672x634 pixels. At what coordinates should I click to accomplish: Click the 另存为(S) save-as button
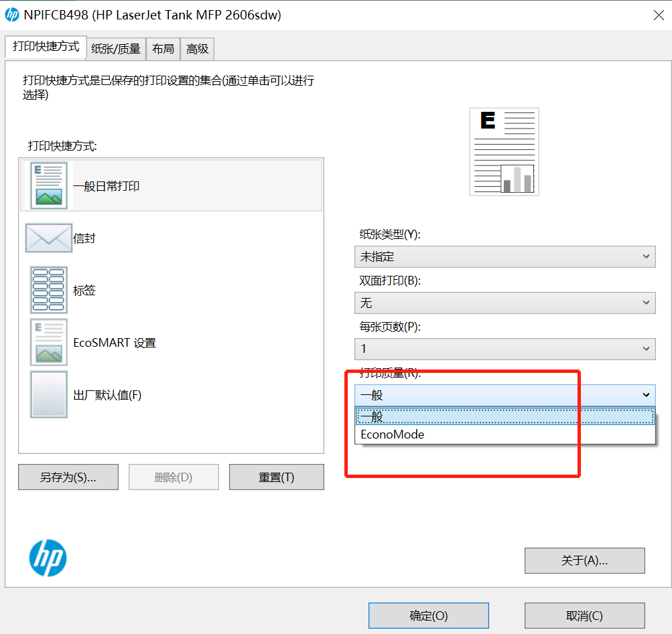68,477
